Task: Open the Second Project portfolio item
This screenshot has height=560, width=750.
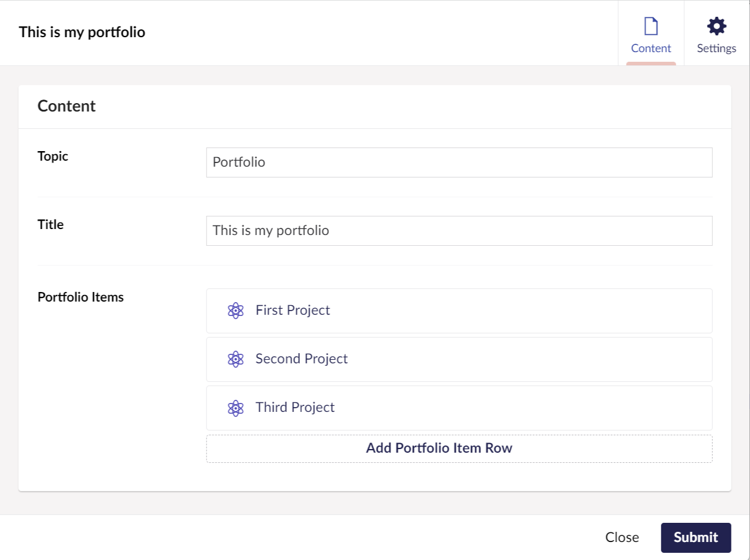Action: 459,359
